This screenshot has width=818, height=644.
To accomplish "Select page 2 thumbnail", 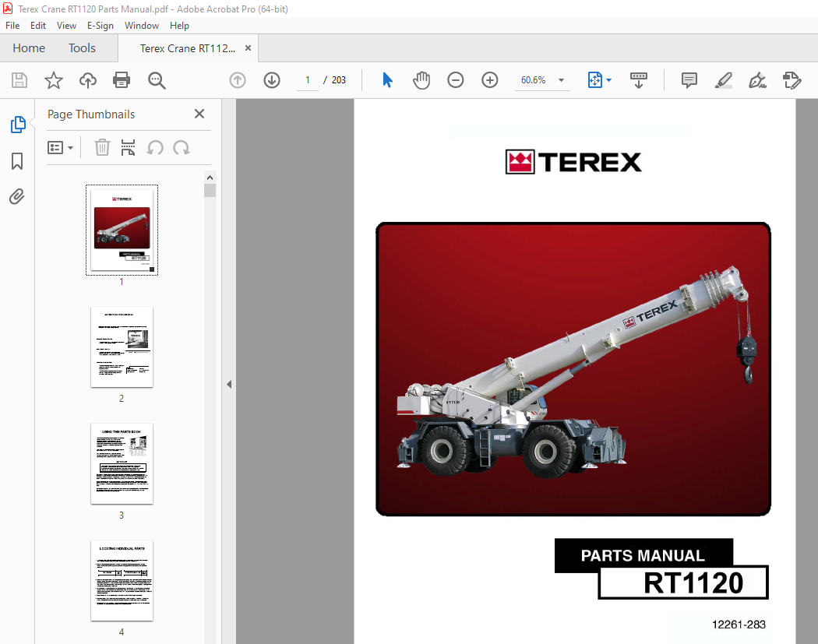I will coord(122,347).
